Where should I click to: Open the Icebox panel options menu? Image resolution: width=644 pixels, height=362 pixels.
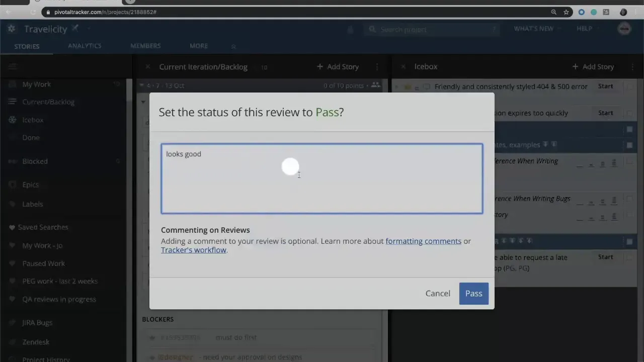click(x=632, y=66)
